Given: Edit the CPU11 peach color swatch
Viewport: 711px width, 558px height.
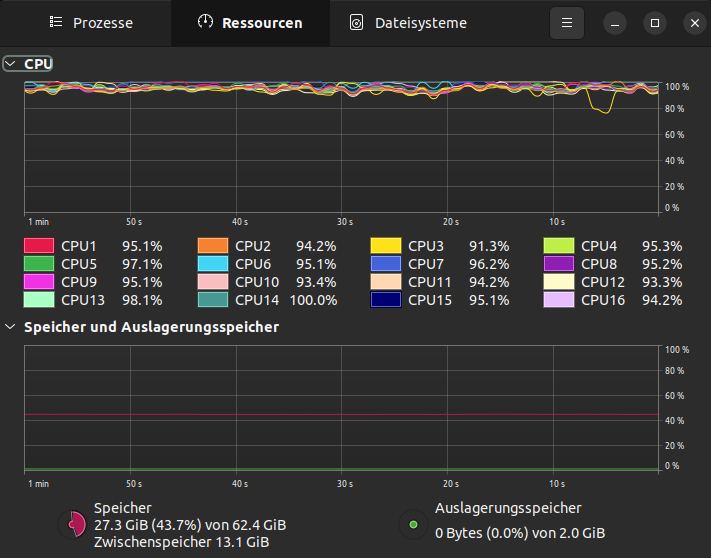Looking at the screenshot, I should coord(386,282).
